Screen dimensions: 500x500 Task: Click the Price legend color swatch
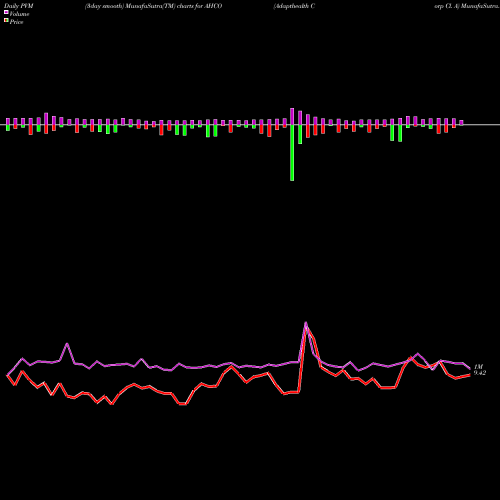tap(6, 21)
